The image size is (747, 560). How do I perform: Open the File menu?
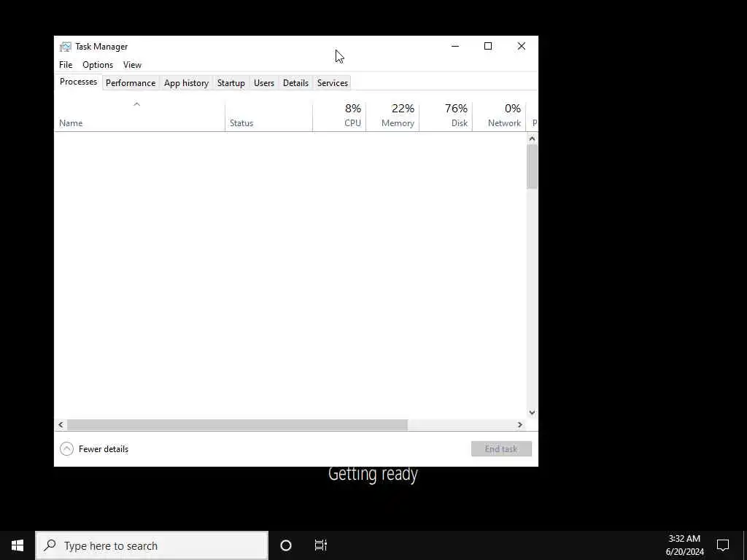coord(66,65)
